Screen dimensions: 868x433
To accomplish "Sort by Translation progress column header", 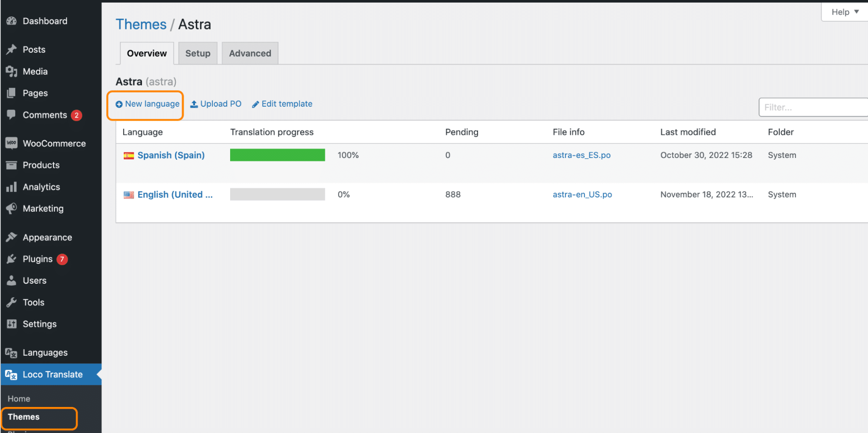I will point(272,132).
